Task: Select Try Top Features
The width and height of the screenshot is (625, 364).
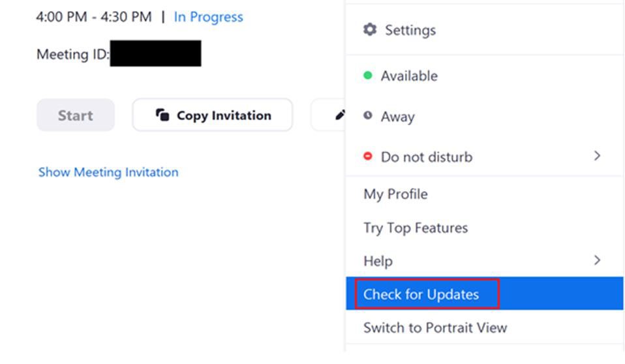Action: click(416, 228)
